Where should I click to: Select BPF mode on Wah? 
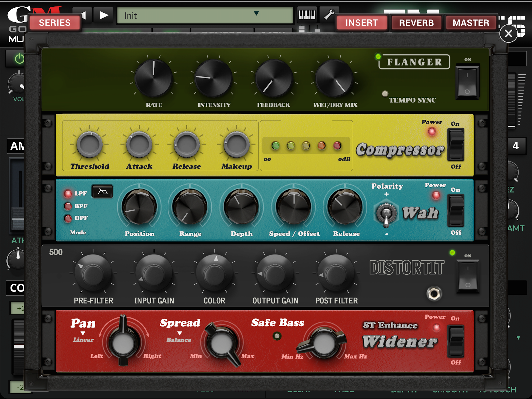[68, 206]
